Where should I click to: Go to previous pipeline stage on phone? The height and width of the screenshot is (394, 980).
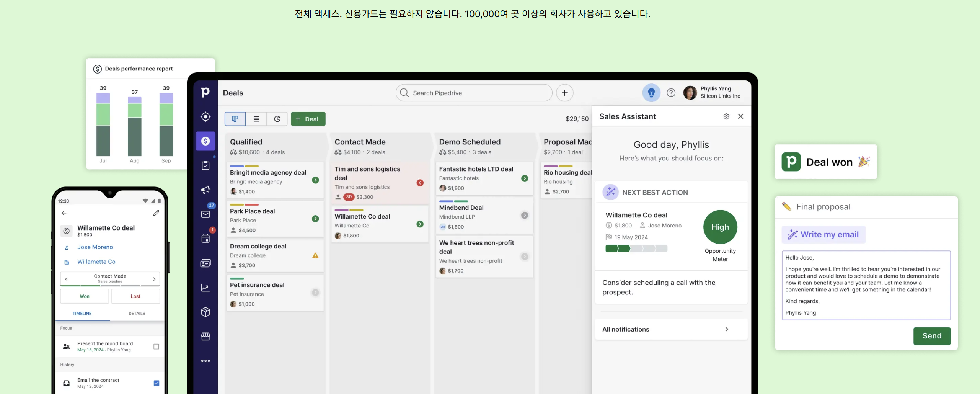coord(67,279)
